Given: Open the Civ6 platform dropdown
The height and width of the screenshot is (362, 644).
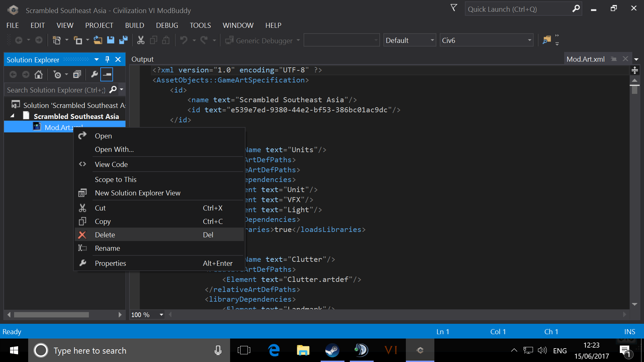Looking at the screenshot, I should 486,40.
